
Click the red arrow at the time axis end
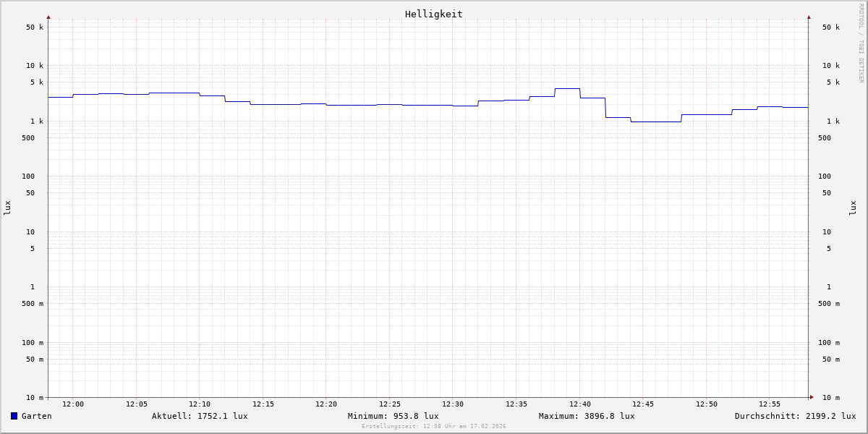812,397
